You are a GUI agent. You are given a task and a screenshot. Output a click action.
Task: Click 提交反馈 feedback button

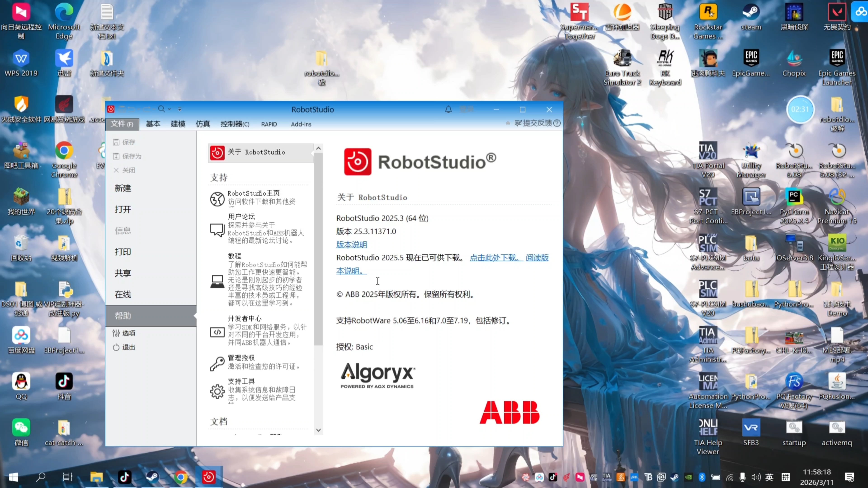pyautogui.click(x=533, y=123)
